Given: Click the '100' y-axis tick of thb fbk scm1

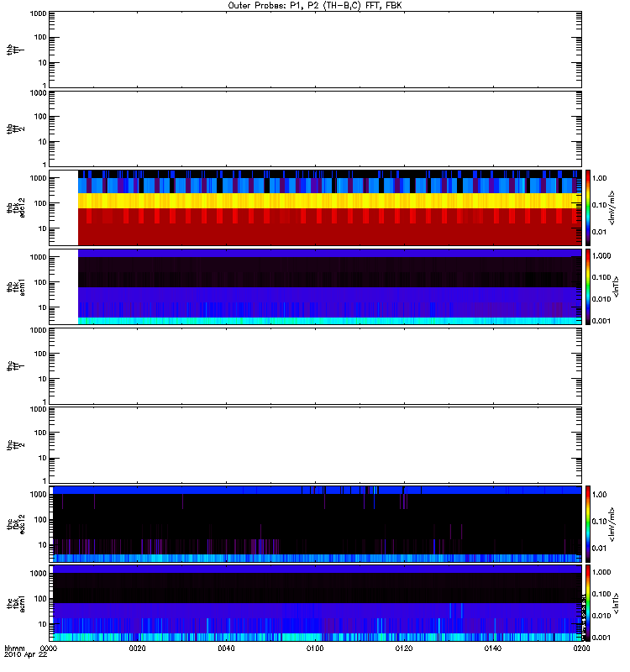Looking at the screenshot, I should coord(40,282).
